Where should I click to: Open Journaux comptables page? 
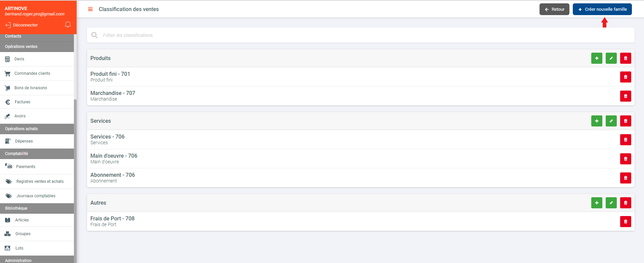click(36, 196)
